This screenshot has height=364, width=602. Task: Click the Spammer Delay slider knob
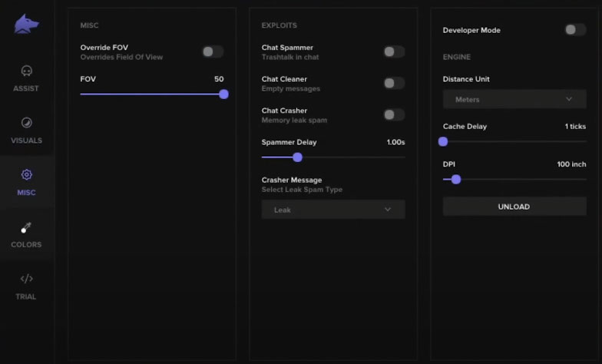297,157
